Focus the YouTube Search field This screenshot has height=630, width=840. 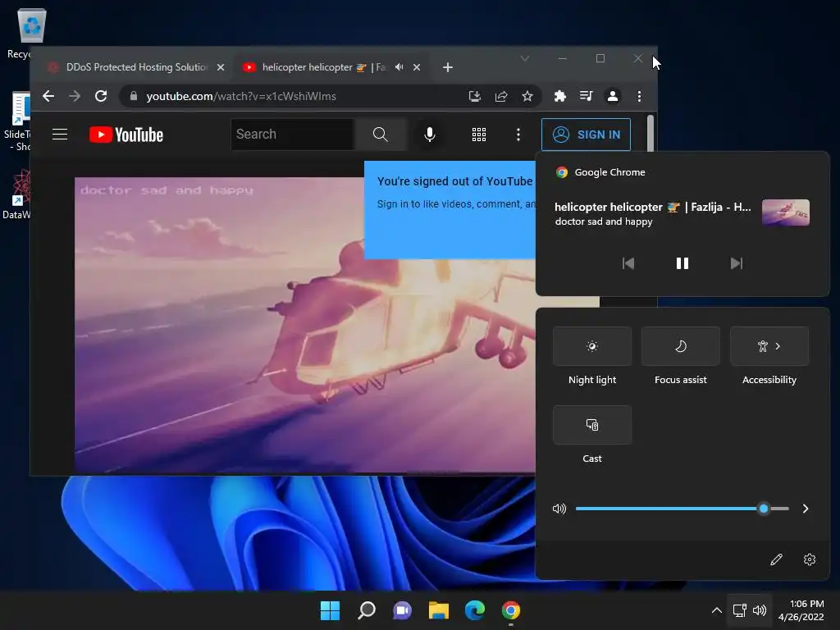(x=293, y=135)
